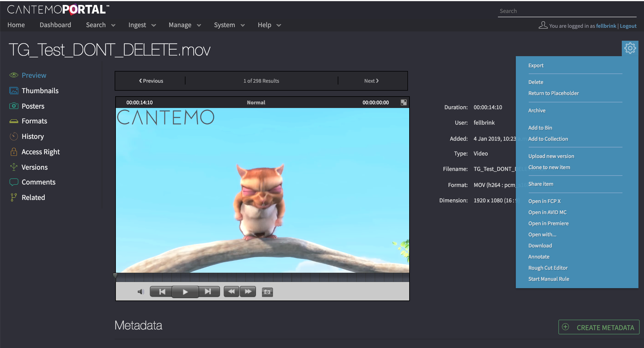Open the Access Right sidebar section

(x=41, y=151)
